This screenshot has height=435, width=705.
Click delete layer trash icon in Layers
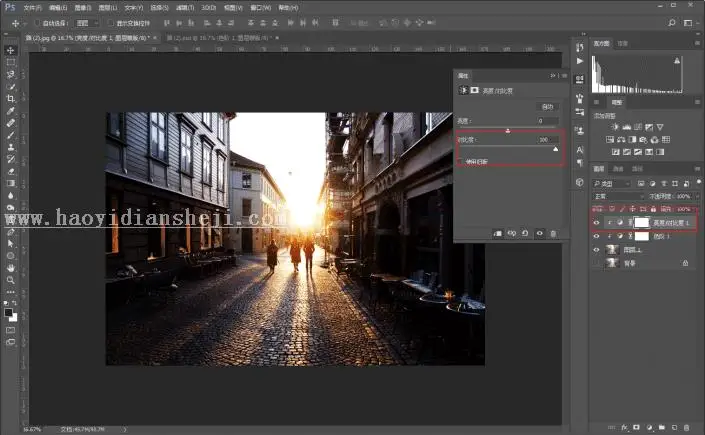click(x=686, y=427)
